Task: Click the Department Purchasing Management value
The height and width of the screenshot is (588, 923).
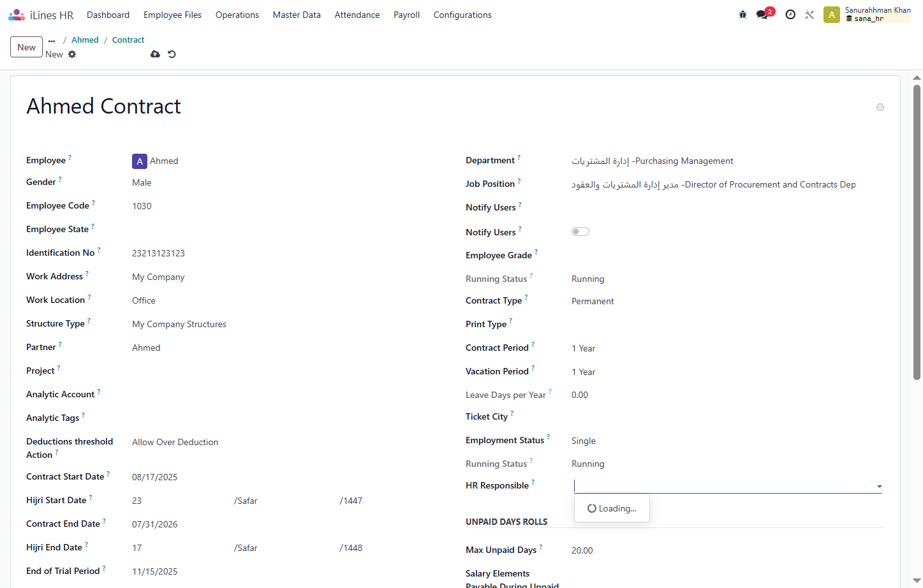Action: pos(653,161)
